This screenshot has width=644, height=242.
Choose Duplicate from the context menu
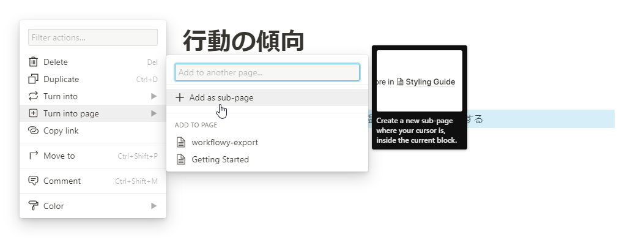[93, 79]
